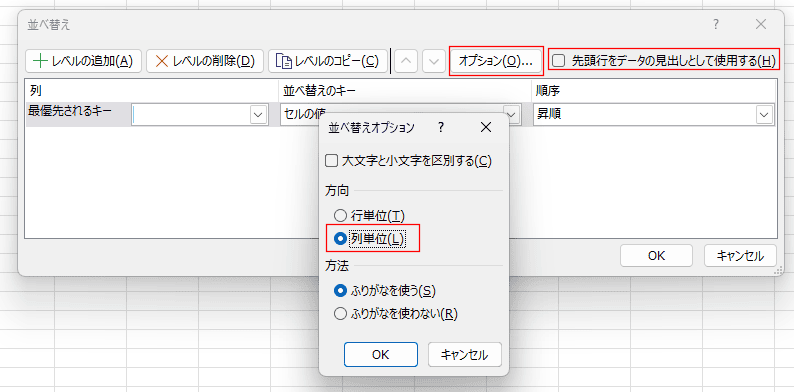794x392 pixels.
Task: Expand the 最優先されるキー column dropdown
Action: click(259, 115)
